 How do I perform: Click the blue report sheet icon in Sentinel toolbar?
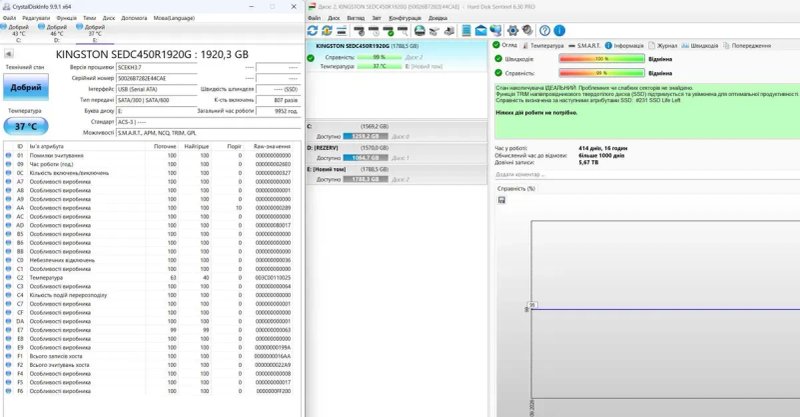point(466,31)
